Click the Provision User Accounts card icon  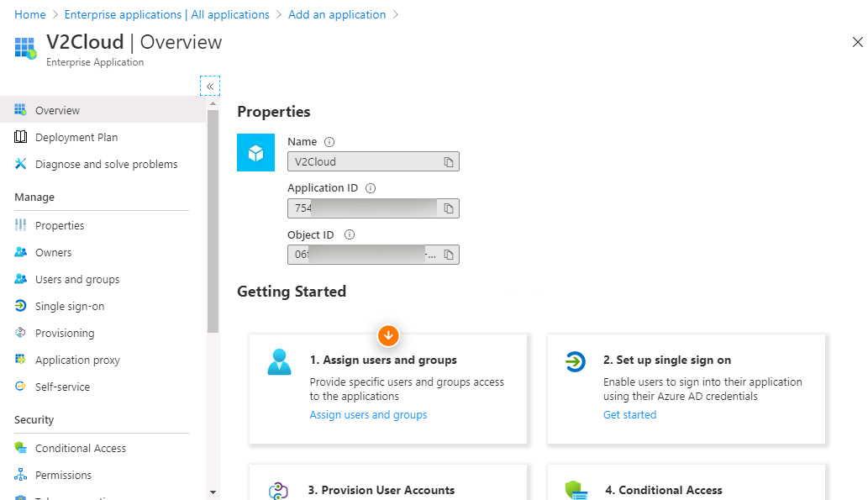[278, 491]
